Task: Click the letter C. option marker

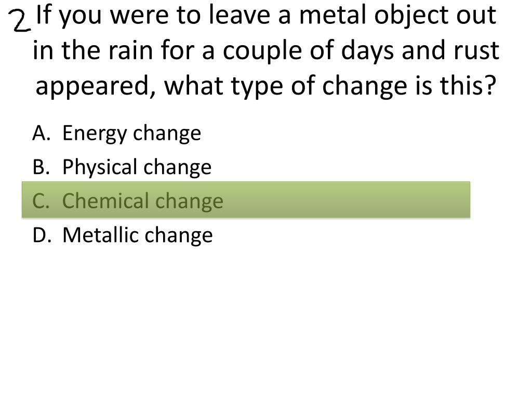Action: tap(41, 201)
